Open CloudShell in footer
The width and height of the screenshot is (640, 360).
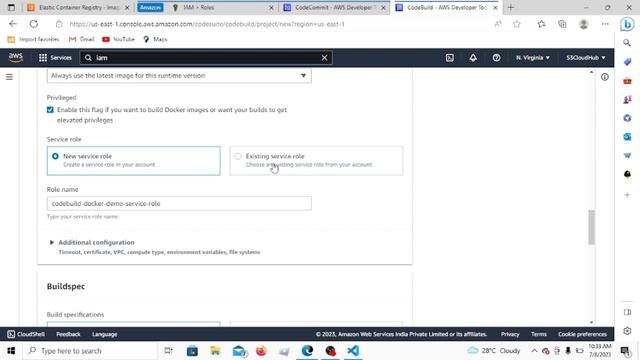click(x=26, y=334)
